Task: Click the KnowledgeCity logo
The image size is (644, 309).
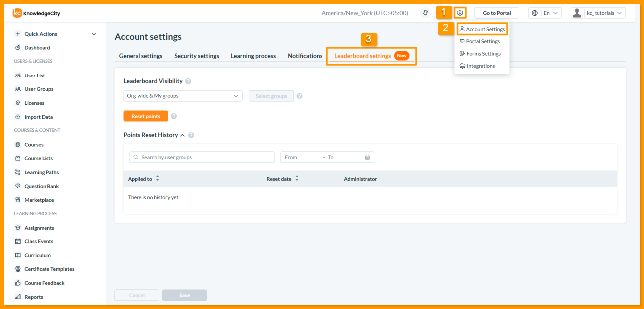Action: click(37, 13)
